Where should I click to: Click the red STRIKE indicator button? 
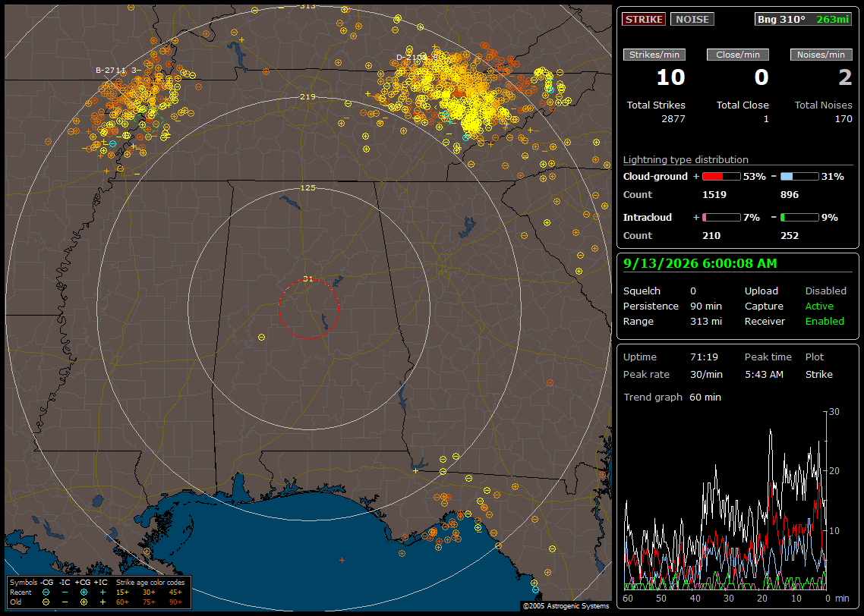tap(644, 19)
